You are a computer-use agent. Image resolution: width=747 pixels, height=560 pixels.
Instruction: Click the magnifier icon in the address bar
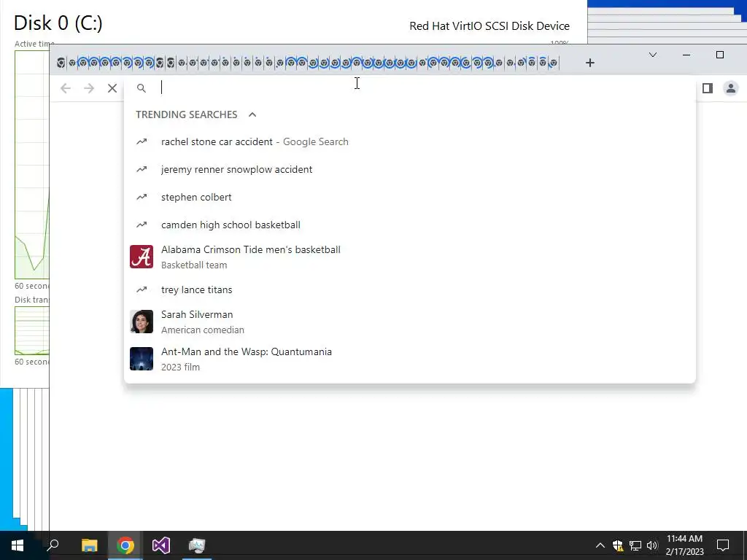[142, 88]
